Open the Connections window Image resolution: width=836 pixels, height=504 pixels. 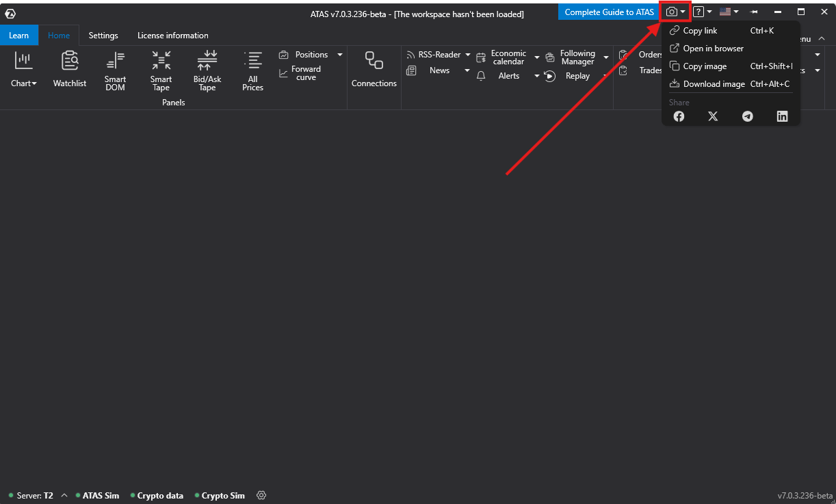(374, 70)
